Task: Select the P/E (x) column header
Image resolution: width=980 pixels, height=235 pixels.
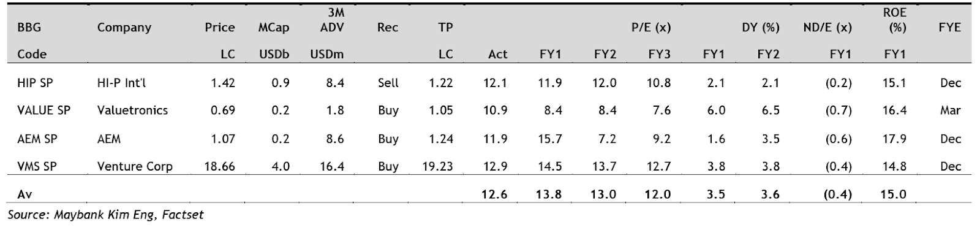Action: [651, 28]
